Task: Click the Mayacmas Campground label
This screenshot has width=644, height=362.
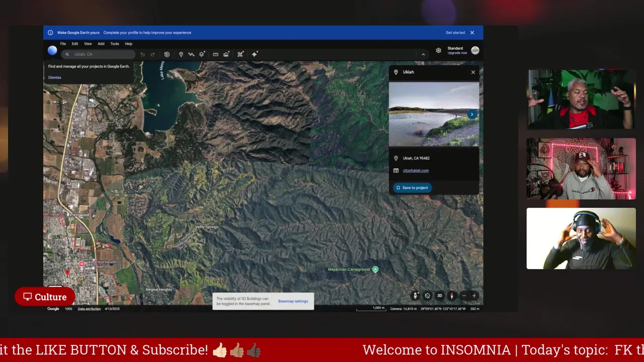Action: click(349, 269)
